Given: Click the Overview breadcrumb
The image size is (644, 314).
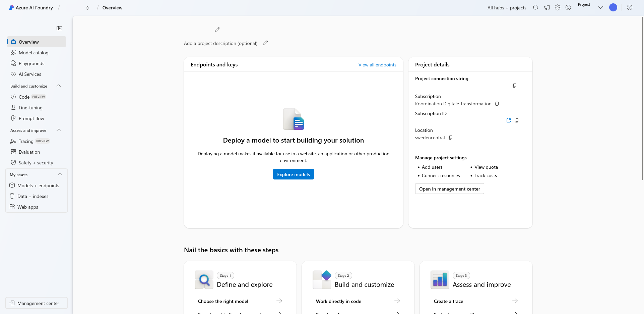Looking at the screenshot, I should 112,8.
